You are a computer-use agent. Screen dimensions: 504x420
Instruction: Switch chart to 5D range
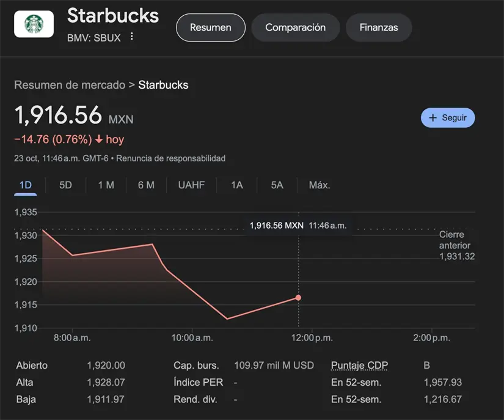[65, 185]
